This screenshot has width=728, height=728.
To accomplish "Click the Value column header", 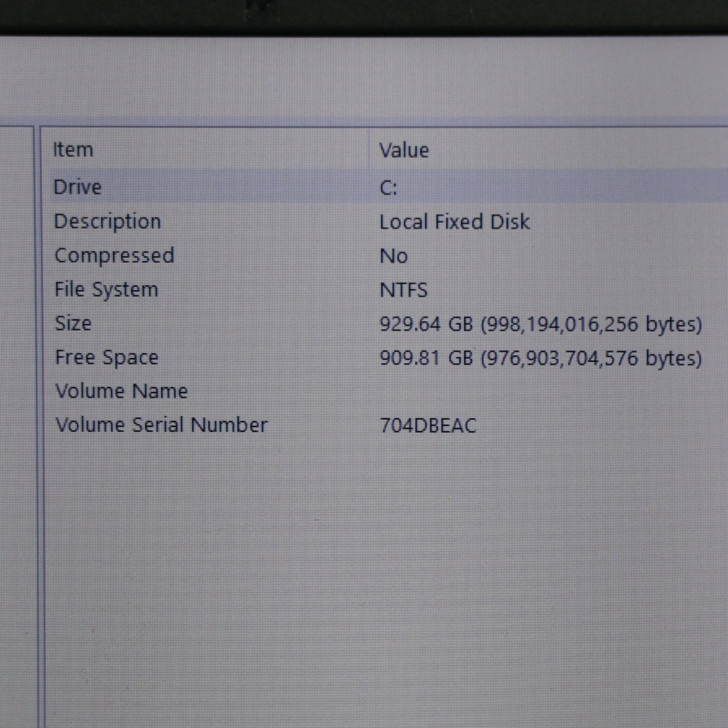I will point(404,150).
